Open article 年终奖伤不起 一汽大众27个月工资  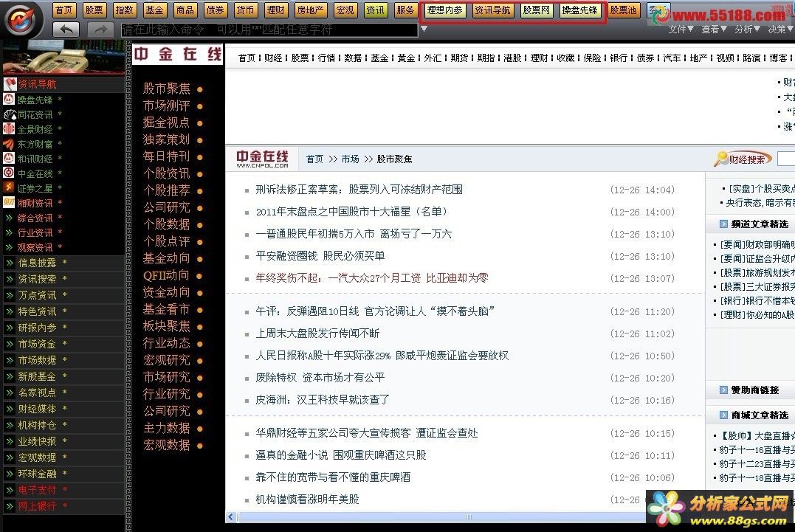tap(372, 278)
